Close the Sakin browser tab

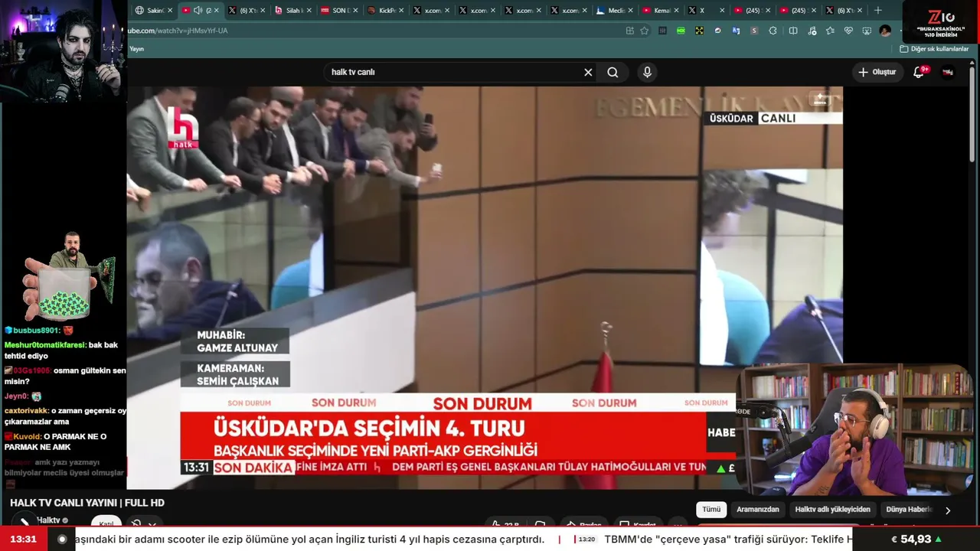tap(170, 11)
